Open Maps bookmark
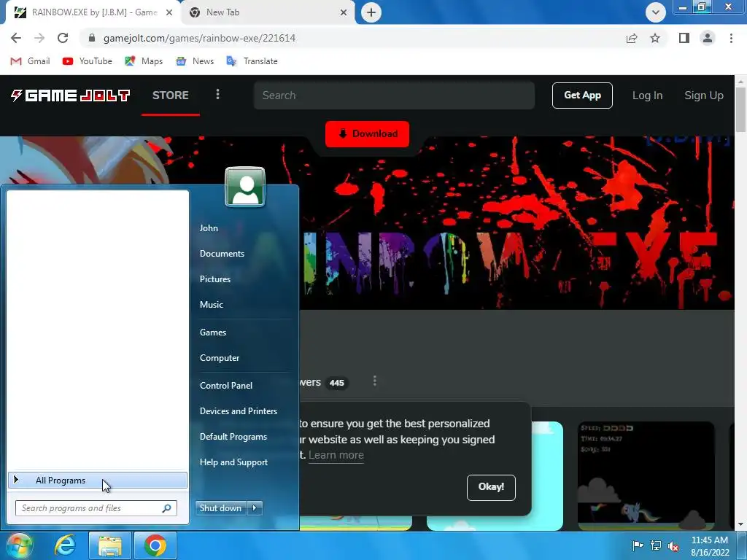Screen dimensions: 747x560 [x=144, y=61]
